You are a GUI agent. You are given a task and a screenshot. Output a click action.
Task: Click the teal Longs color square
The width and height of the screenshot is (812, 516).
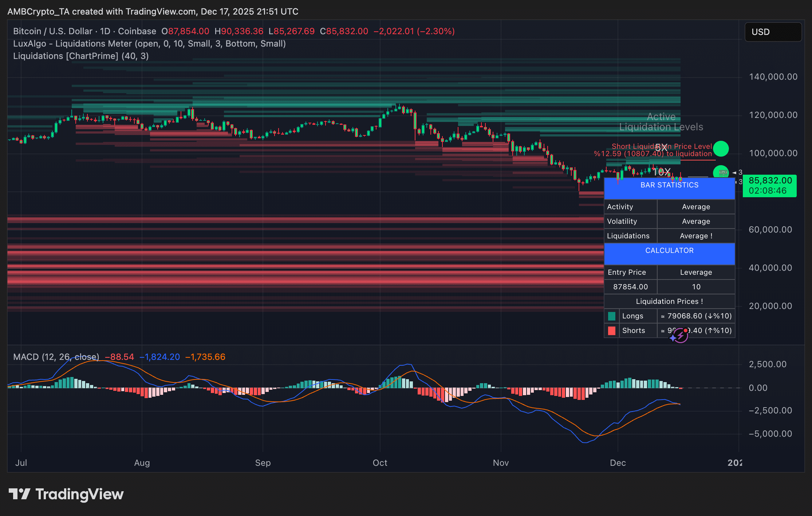[612, 316]
